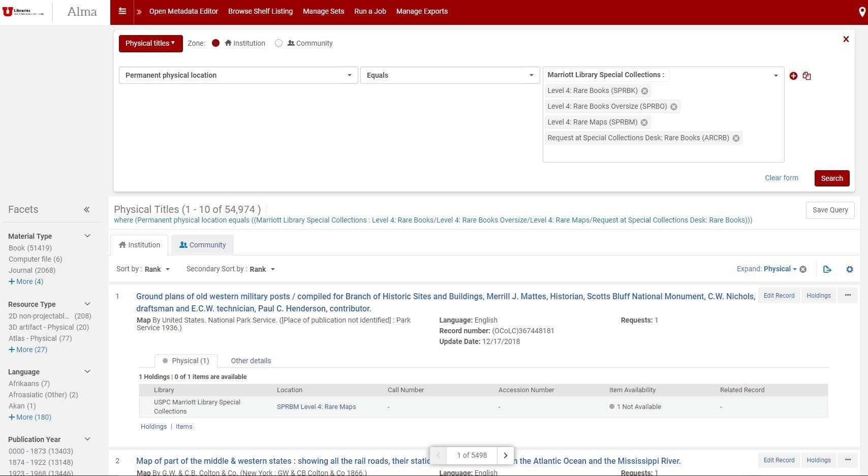The width and height of the screenshot is (868, 476).
Task: Click the Items link under record 1
Action: tap(184, 427)
